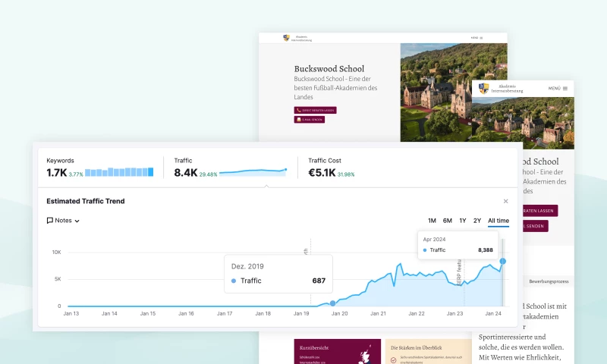The width and height of the screenshot is (607, 364).
Task: Select the 6M time range
Action: coord(447,221)
